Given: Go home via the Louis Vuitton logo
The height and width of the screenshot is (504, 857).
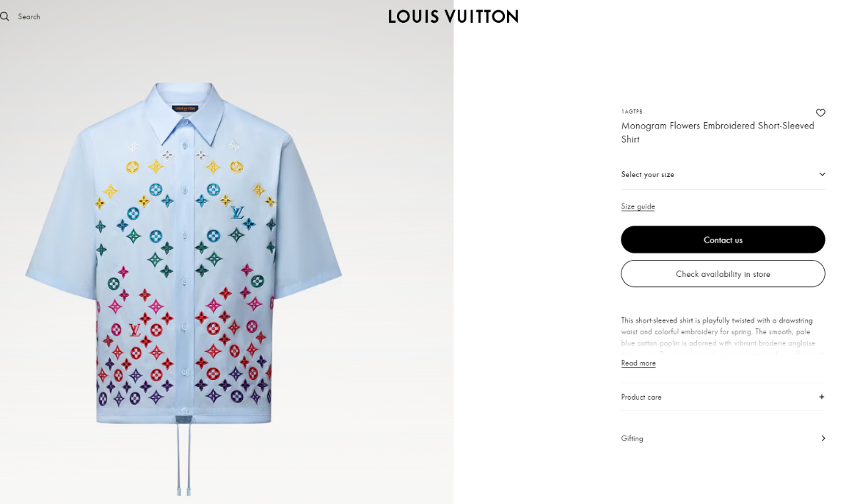Looking at the screenshot, I should (x=453, y=16).
